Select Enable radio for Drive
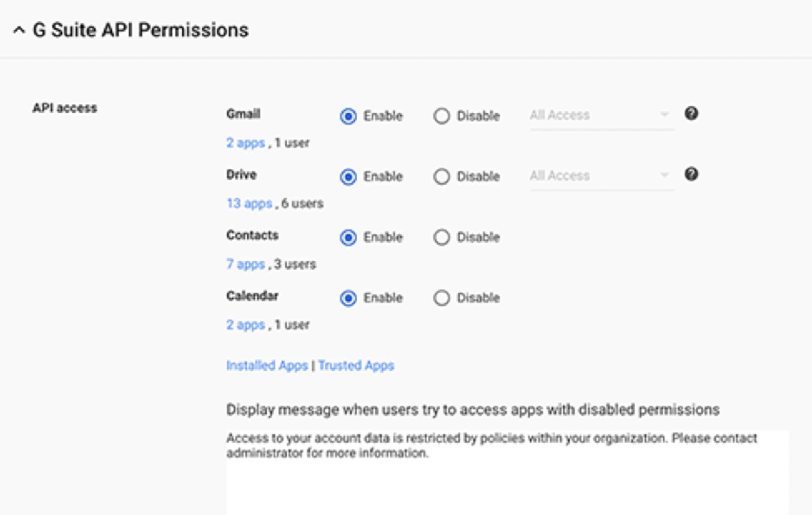 348,177
